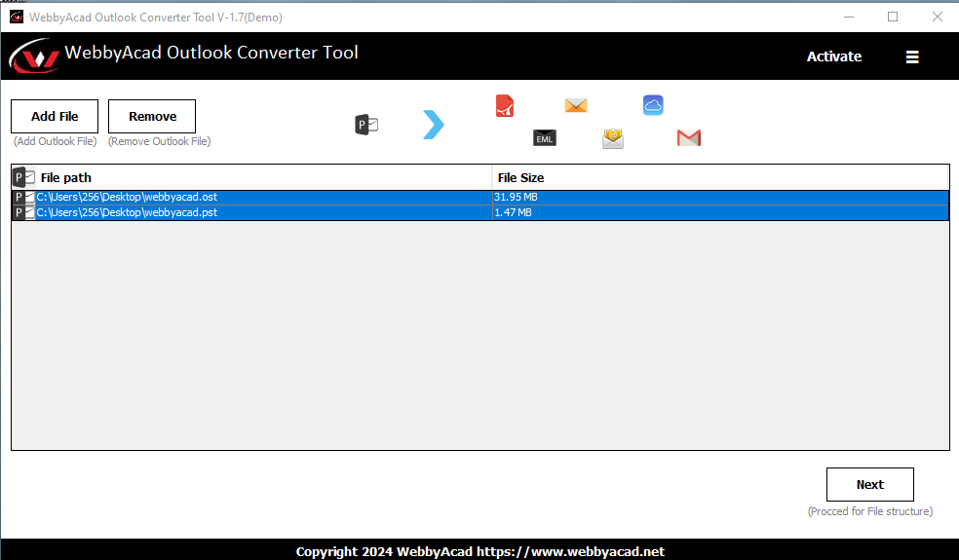Click the Outlook icon of the webbyacad.pst row
Screen dimensions: 959x560
(x=24, y=212)
